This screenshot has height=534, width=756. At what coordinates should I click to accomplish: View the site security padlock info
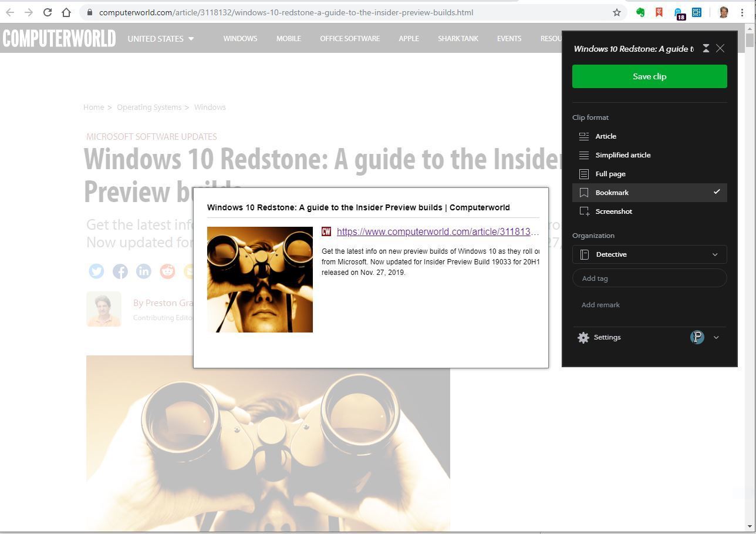click(89, 12)
